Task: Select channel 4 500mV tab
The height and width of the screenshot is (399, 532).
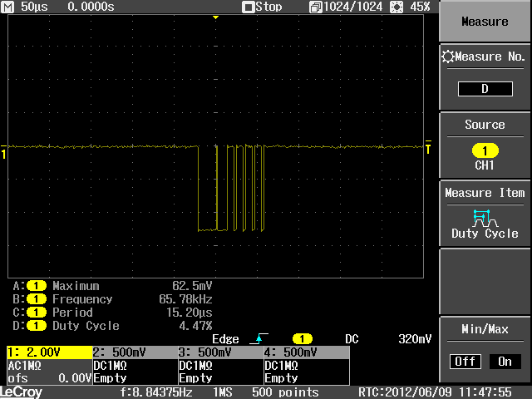Action: coord(307,352)
